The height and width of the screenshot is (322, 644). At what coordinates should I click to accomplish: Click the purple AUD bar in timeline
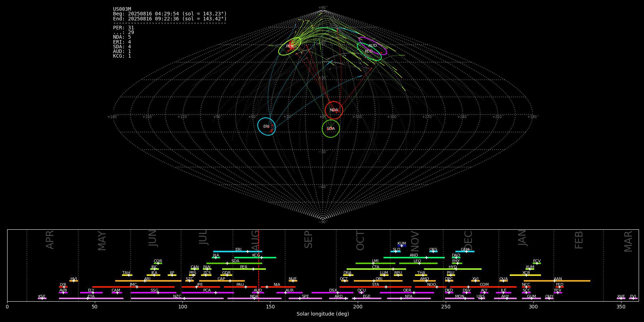[258, 293]
